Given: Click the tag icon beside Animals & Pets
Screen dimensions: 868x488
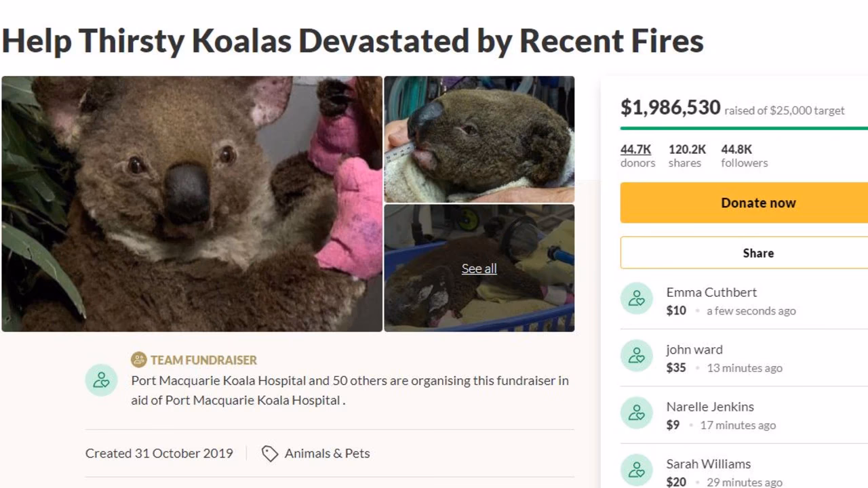Looking at the screenshot, I should pos(269,453).
